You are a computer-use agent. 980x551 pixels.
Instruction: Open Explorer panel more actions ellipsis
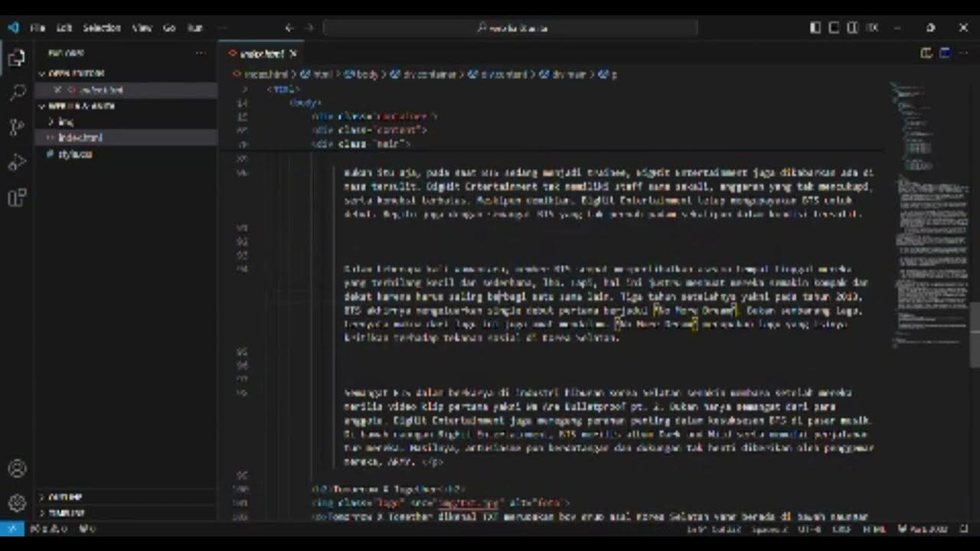click(201, 54)
